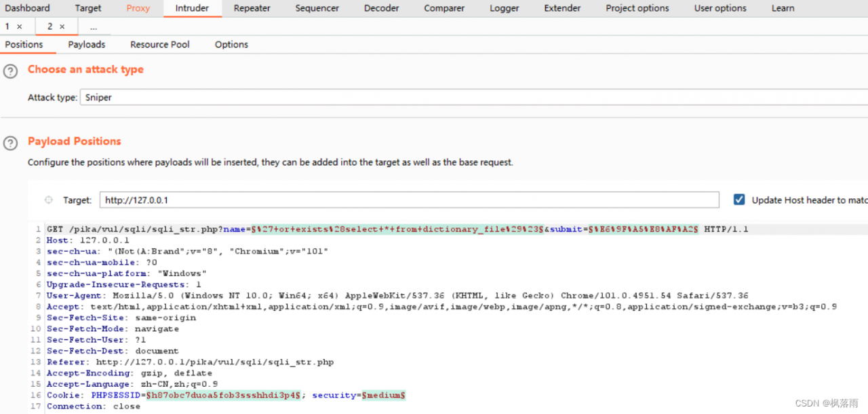The image size is (868, 414).
Task: Switch to the Decoder tab
Action: coord(382,8)
